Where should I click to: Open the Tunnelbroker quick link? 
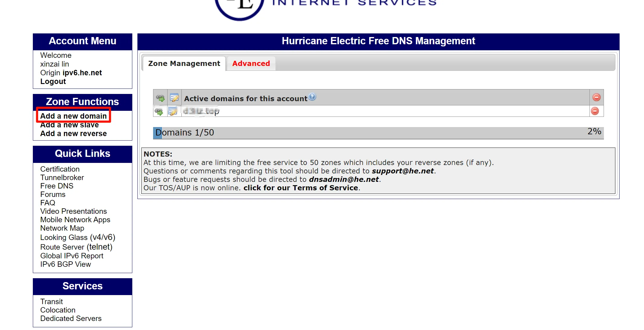coord(62,178)
